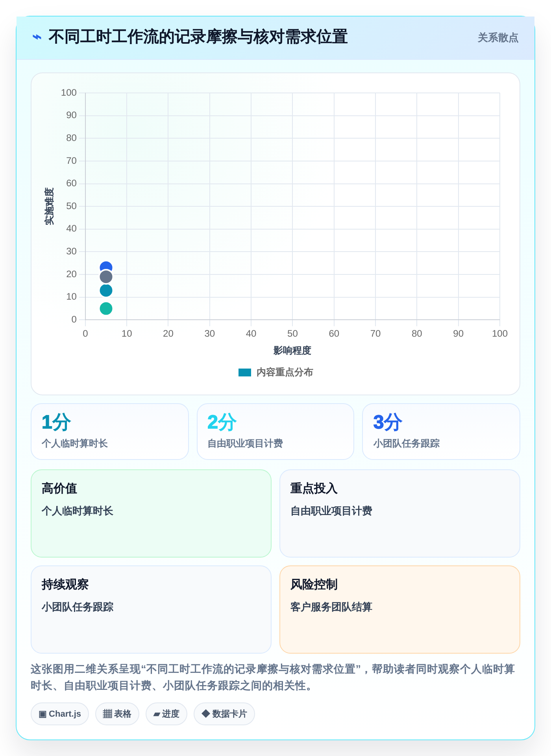Click the description paragraph starting 这张图用二维关系
Viewport: 551px width, 756px height.
(x=273, y=677)
